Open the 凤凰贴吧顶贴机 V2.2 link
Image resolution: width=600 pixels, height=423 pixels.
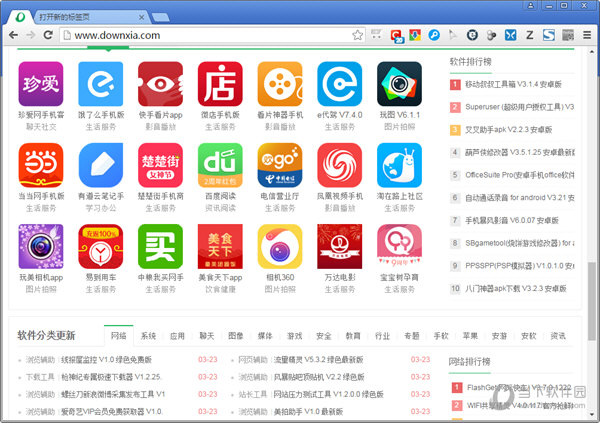pos(319,377)
